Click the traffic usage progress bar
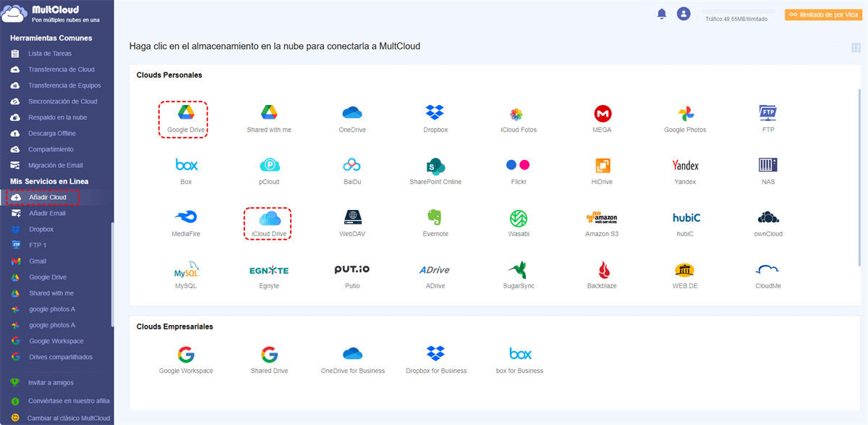This screenshot has height=425, width=868. click(x=739, y=12)
